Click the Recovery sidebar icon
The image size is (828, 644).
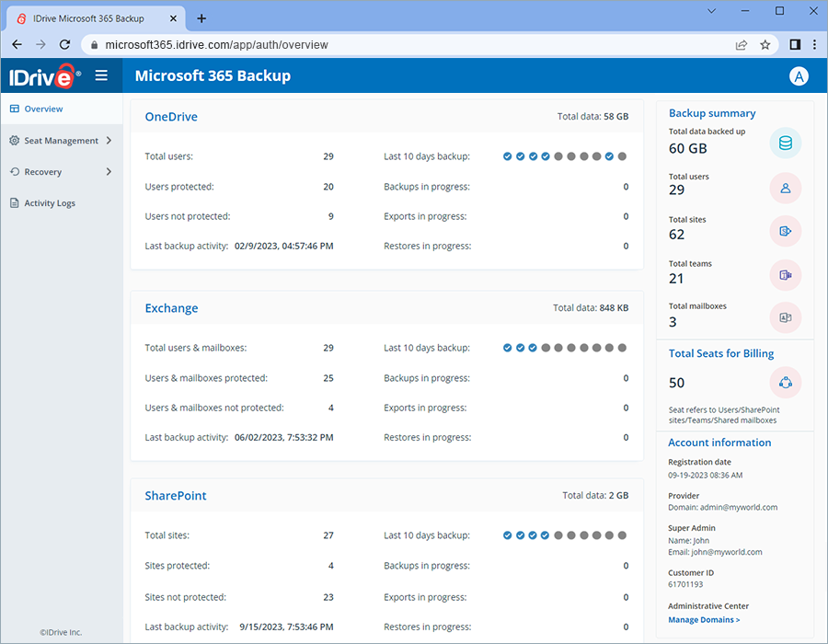(x=15, y=171)
